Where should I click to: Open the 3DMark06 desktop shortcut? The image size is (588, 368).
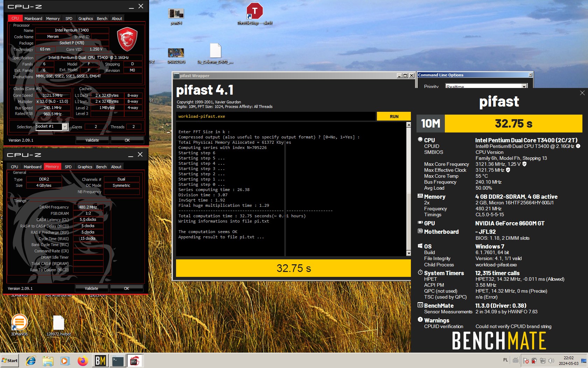[x=19, y=325]
